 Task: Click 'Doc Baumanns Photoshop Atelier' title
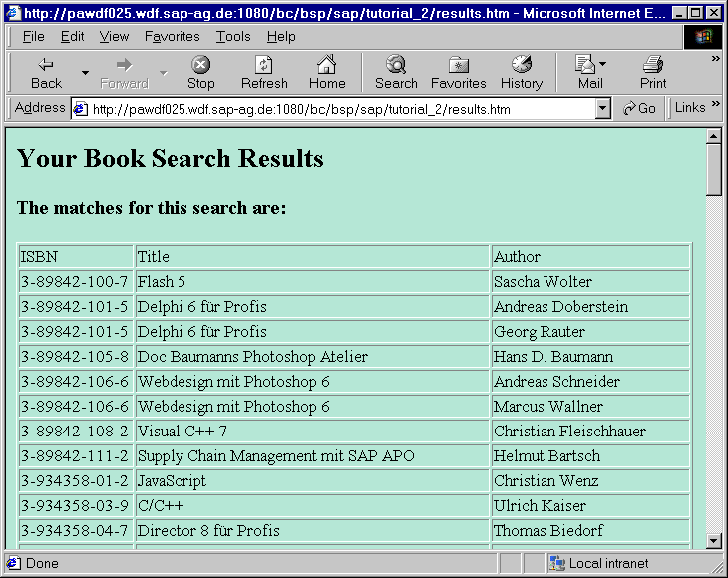coord(312,356)
